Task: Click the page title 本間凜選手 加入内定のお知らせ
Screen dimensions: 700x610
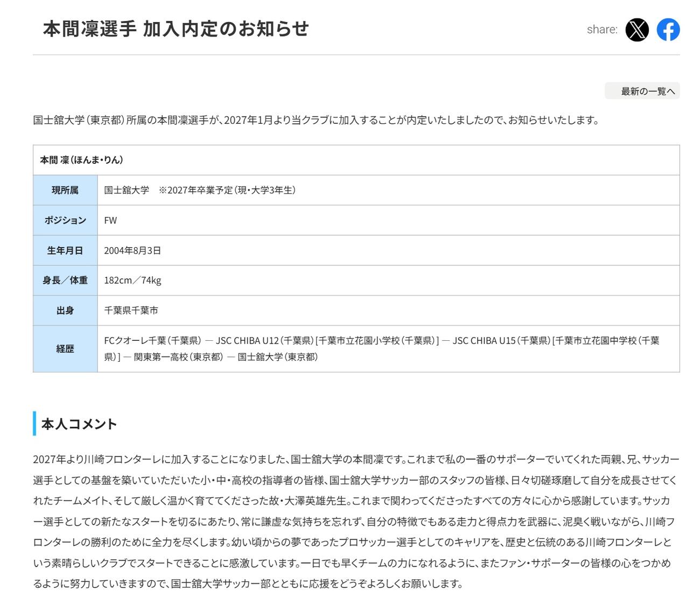Action: point(176,29)
